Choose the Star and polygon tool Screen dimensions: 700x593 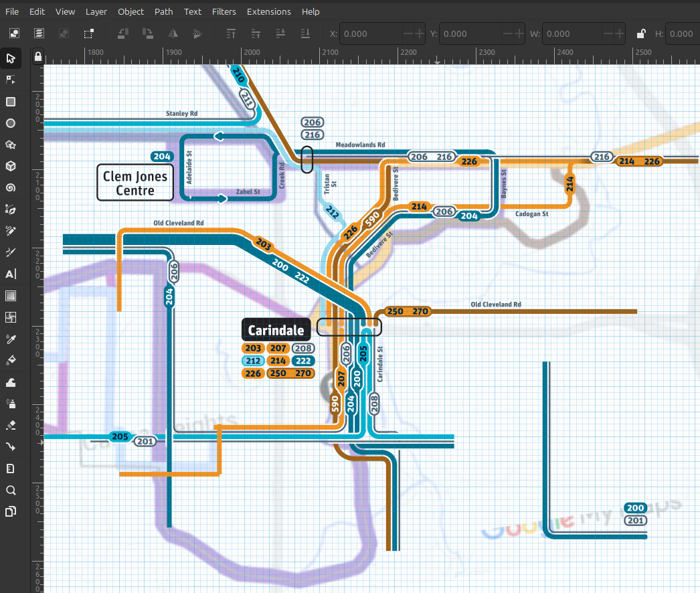point(11,145)
